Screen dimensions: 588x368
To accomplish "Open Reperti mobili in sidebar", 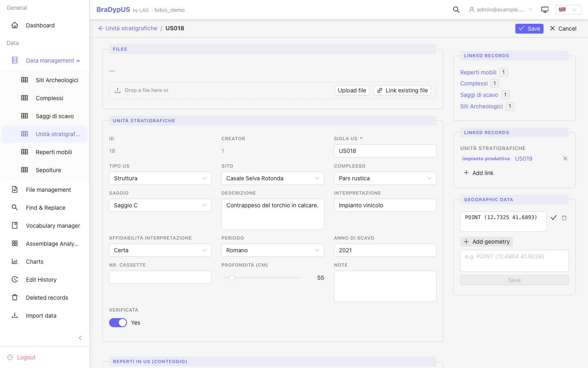I will [x=45, y=152].
